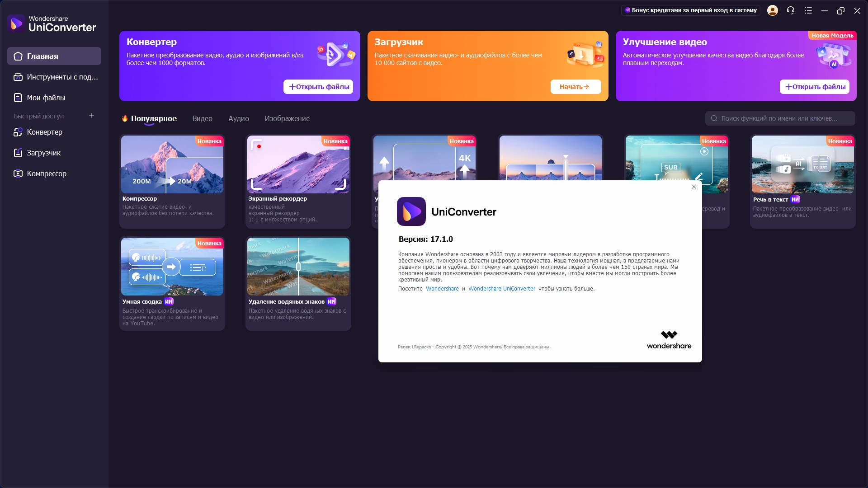868x488 pixels.
Task: Switch to the Видео tab
Action: 202,118
